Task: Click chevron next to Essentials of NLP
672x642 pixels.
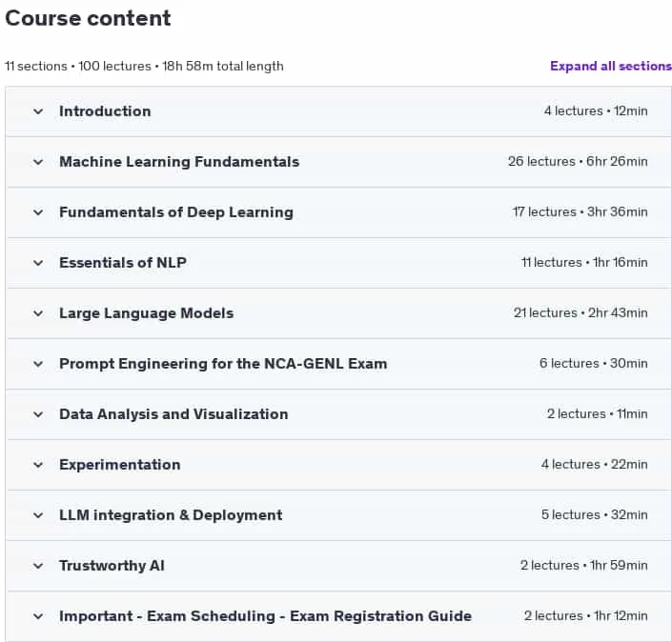Action: 38,263
